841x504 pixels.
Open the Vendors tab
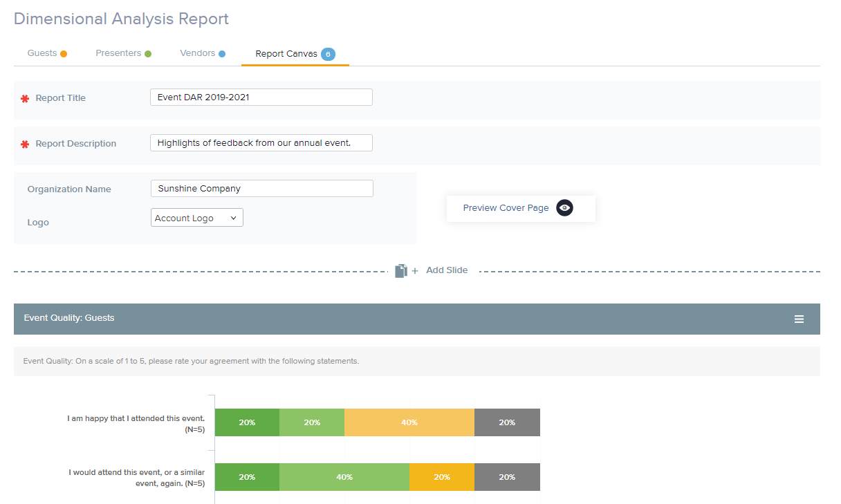197,53
